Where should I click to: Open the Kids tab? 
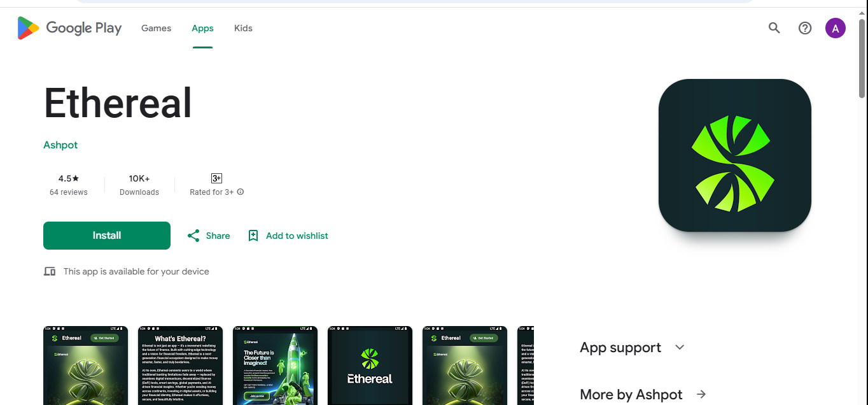(243, 28)
